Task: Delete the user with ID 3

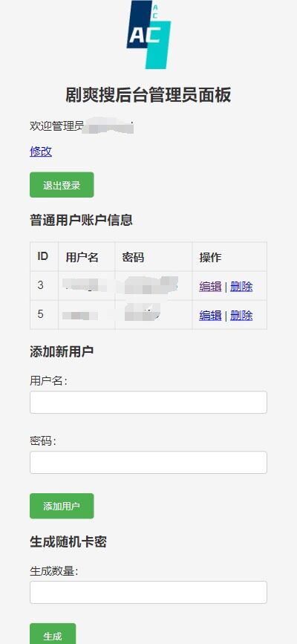Action: coord(241,286)
